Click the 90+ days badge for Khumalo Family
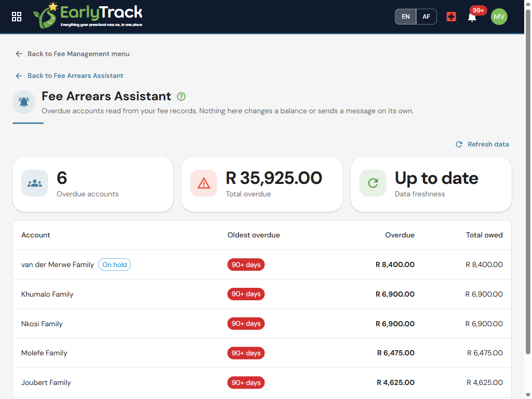The width and height of the screenshot is (532, 399). click(246, 294)
